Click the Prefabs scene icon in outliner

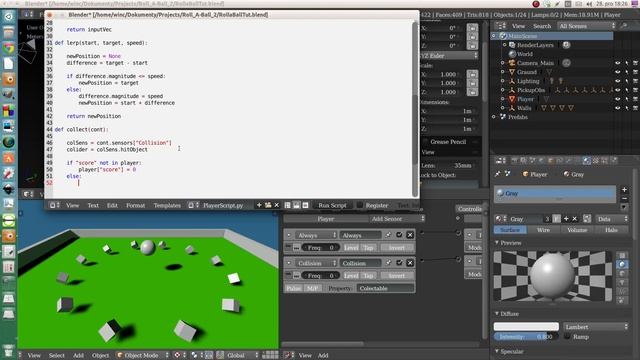[x=503, y=117]
